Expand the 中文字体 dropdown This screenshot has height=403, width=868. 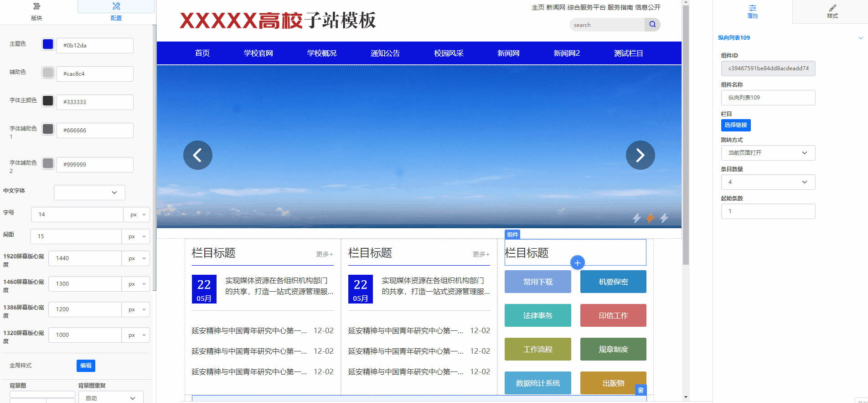coord(89,193)
